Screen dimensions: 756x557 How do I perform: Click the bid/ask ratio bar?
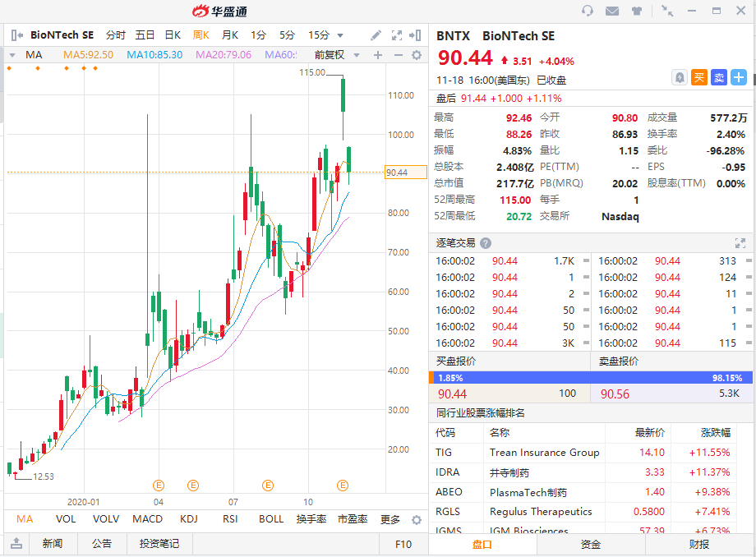(x=591, y=378)
